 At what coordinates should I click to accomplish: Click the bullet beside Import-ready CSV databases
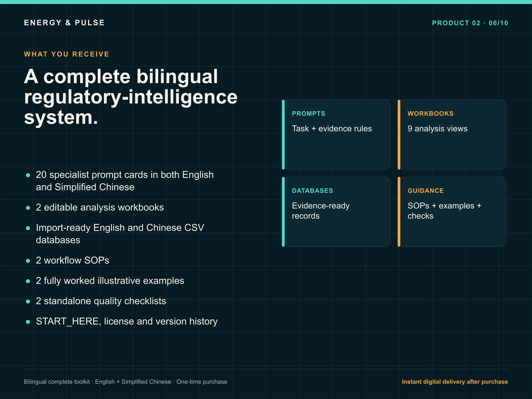pos(28,228)
